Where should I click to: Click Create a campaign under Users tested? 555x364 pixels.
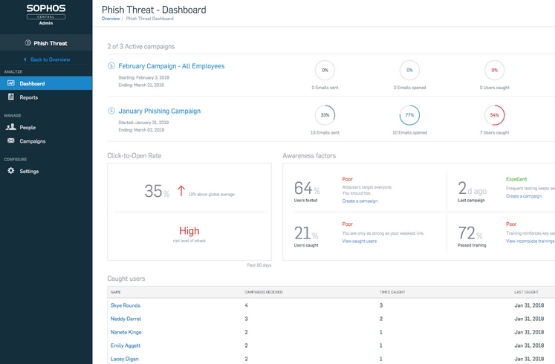360,201
